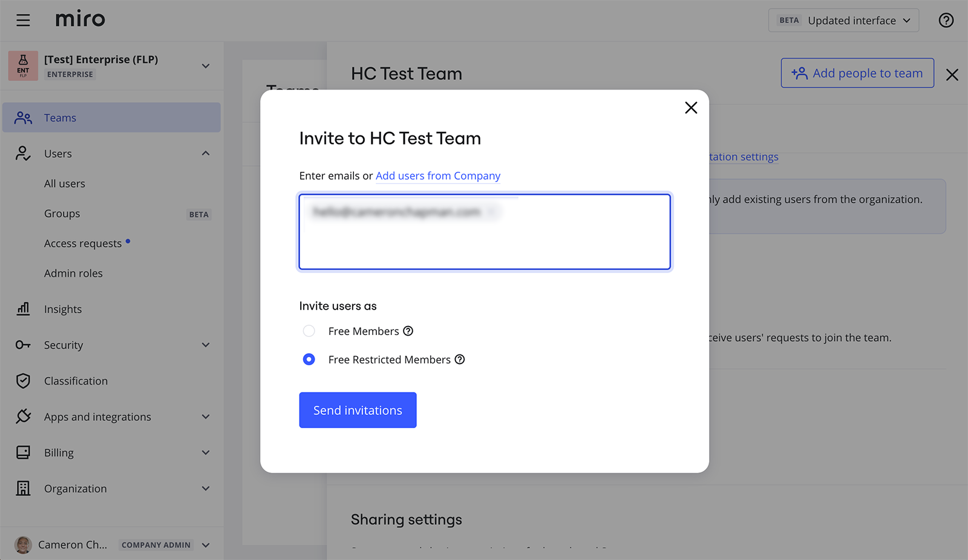
Task: Show help icon for Free Restricted Members
Action: click(460, 359)
